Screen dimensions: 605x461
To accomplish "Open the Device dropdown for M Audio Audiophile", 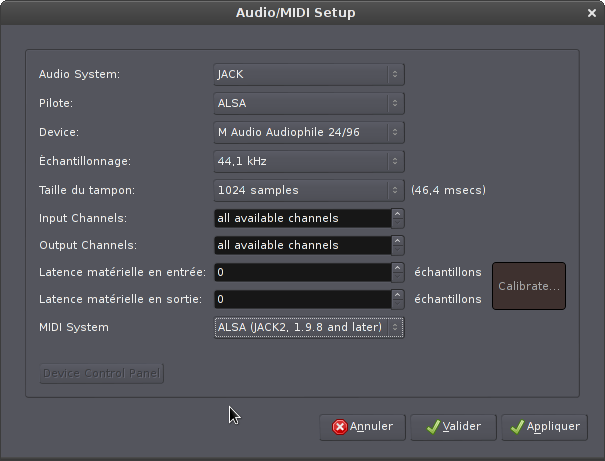I will click(x=309, y=132).
